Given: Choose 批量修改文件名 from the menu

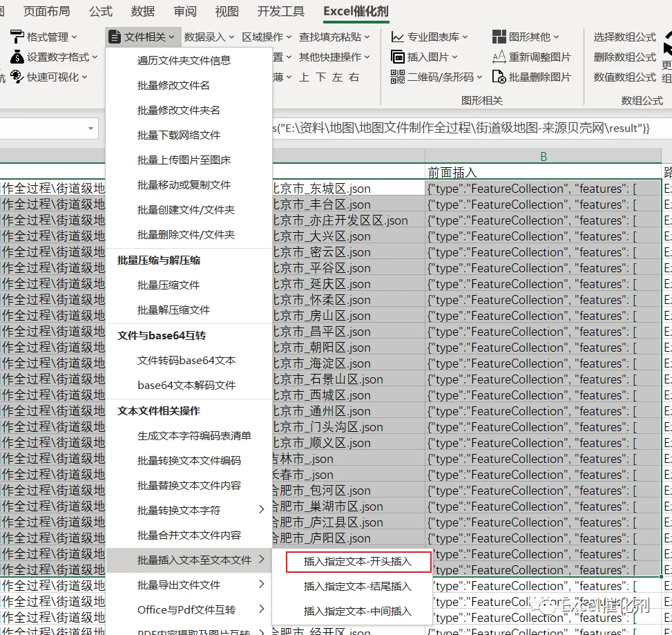Looking at the screenshot, I should pos(189,85).
